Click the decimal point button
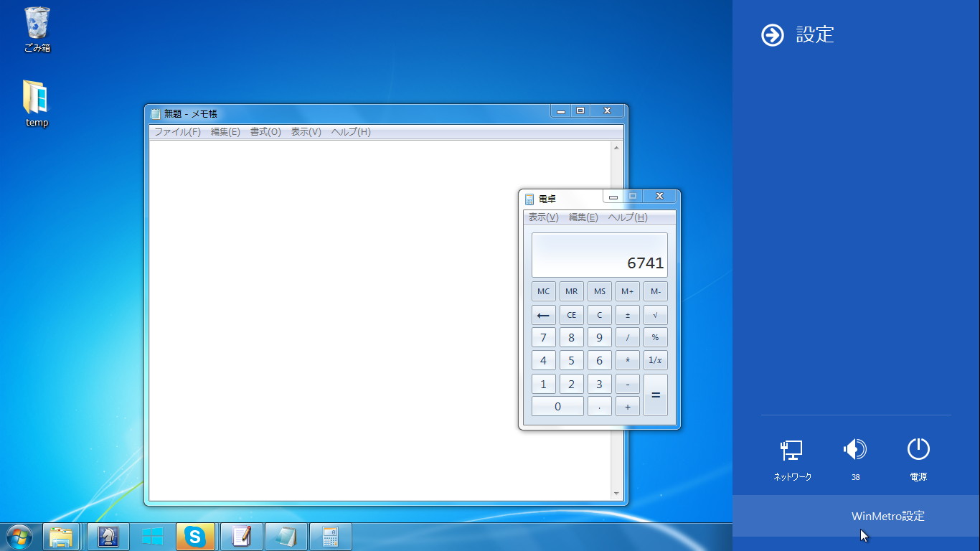The width and height of the screenshot is (980, 551). pyautogui.click(x=599, y=407)
